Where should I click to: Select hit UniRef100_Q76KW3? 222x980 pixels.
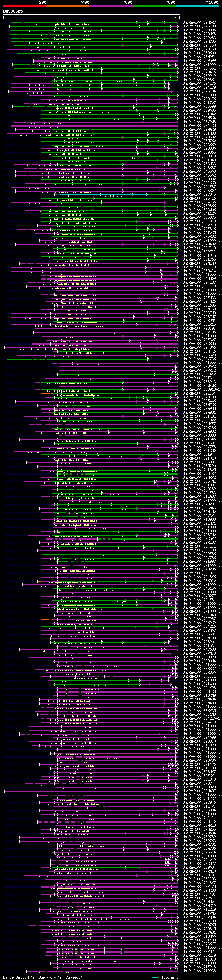[x=199, y=26]
